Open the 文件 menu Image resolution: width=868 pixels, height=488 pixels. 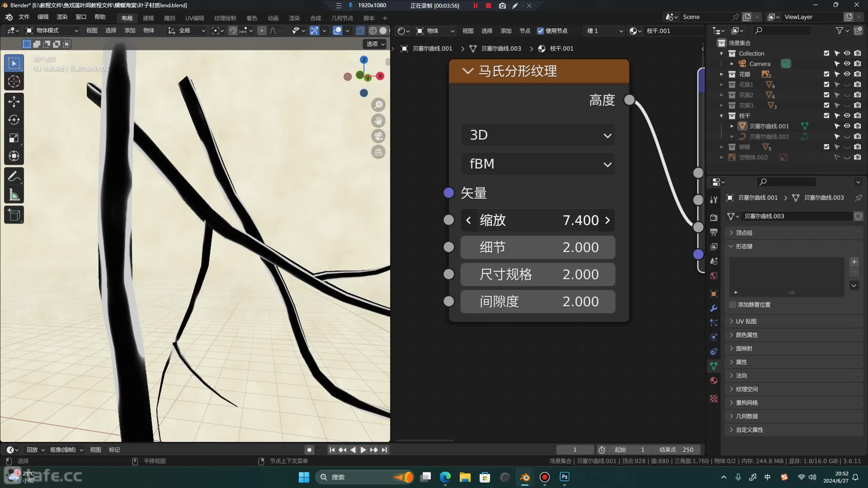click(24, 17)
